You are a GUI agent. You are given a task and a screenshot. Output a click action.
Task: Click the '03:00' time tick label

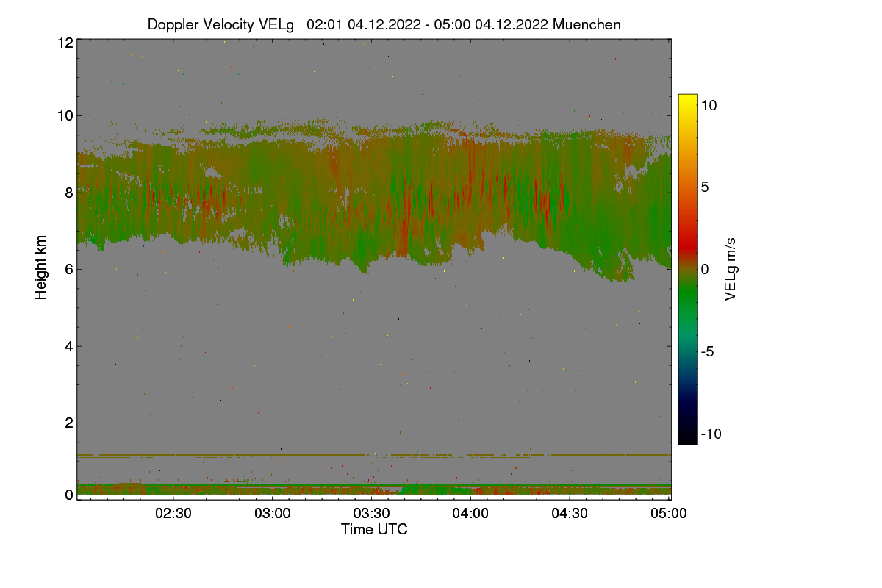[x=273, y=514]
